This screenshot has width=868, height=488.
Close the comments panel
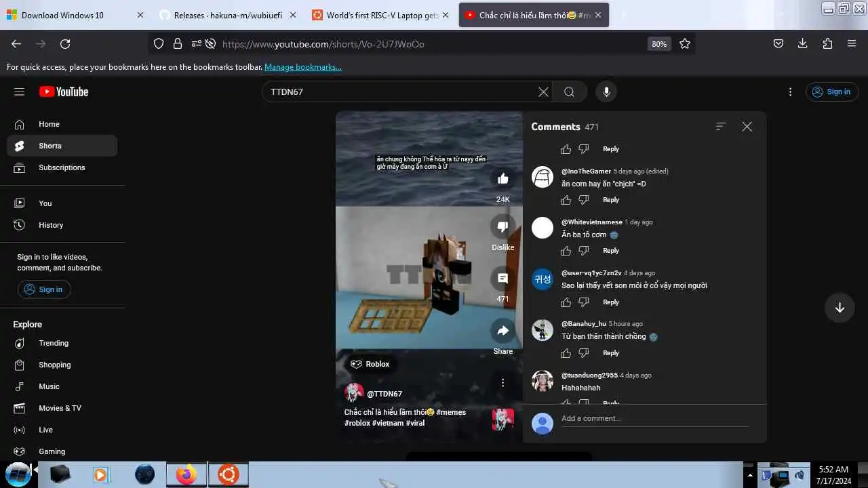(x=747, y=127)
